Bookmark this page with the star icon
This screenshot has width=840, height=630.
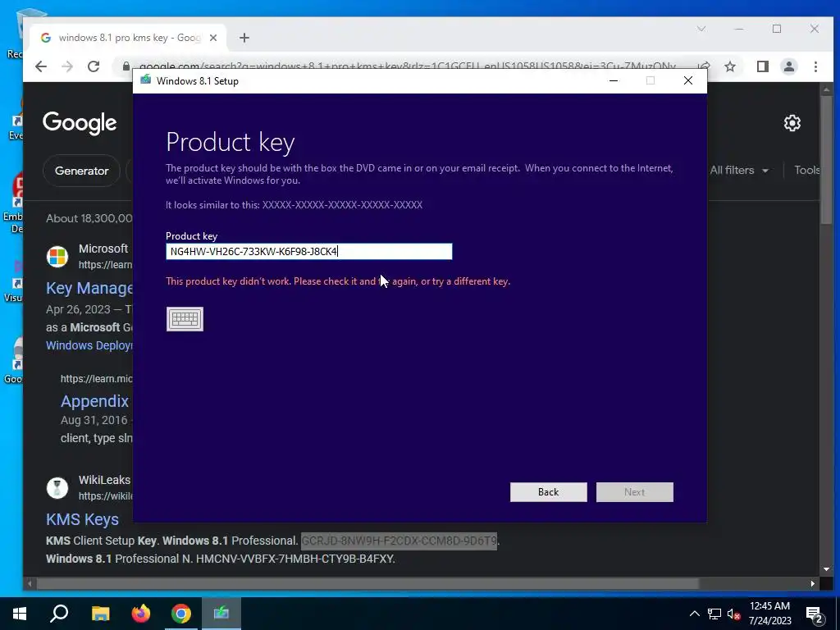729,66
